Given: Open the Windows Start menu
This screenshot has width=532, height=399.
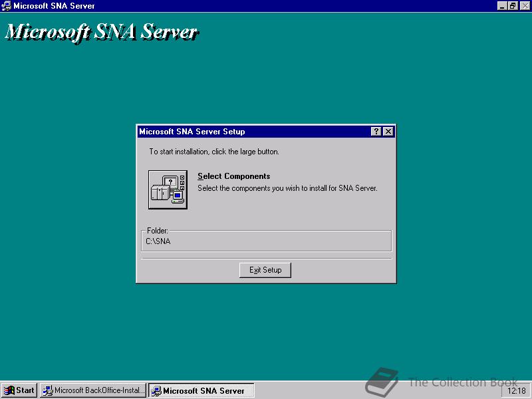Looking at the screenshot, I should 19,390.
